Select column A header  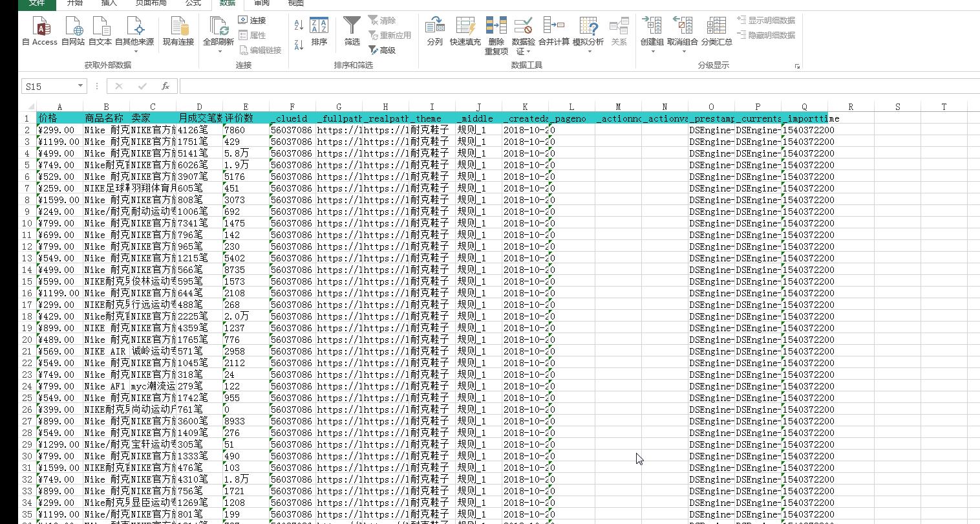60,107
